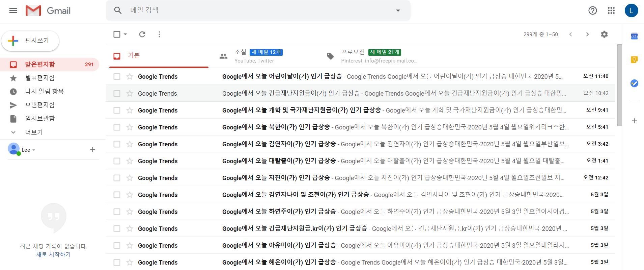Click the 오전 5:41 timestamp
This screenshot has width=644, height=270.
click(x=597, y=127)
